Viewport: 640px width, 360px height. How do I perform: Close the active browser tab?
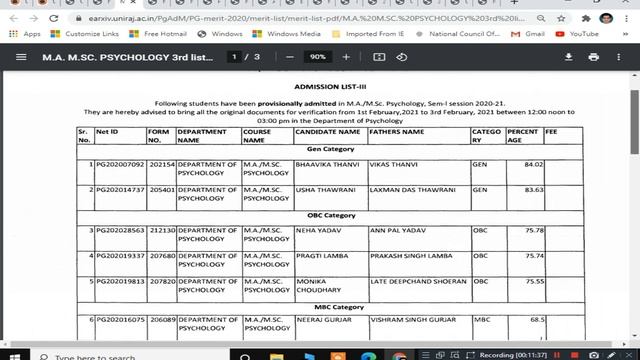133,2
